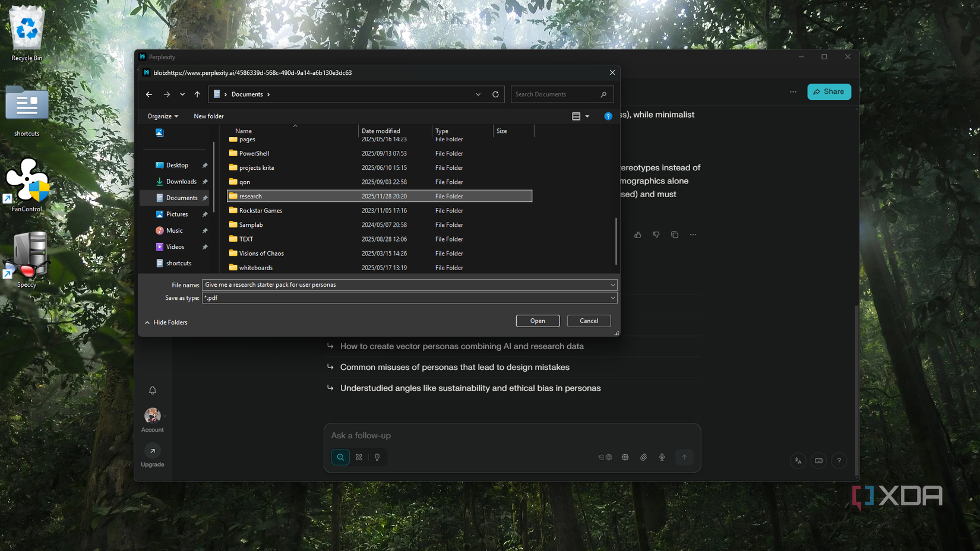The height and width of the screenshot is (551, 980).
Task: Open the more options menu beside Share
Action: pos(793,91)
